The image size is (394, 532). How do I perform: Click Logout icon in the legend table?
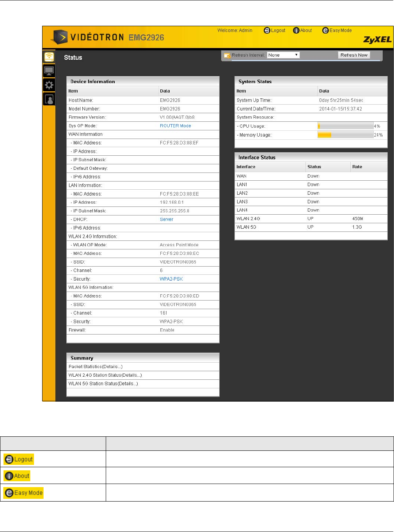tap(9, 459)
